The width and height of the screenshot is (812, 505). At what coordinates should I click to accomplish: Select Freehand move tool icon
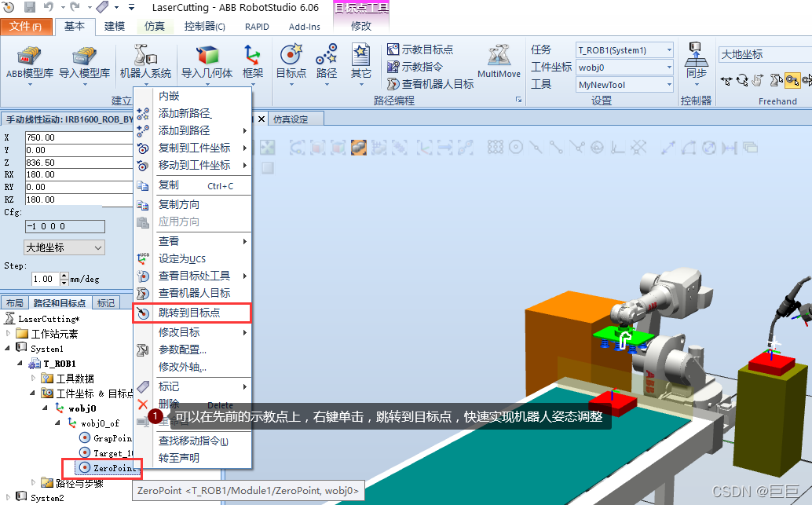click(726, 80)
